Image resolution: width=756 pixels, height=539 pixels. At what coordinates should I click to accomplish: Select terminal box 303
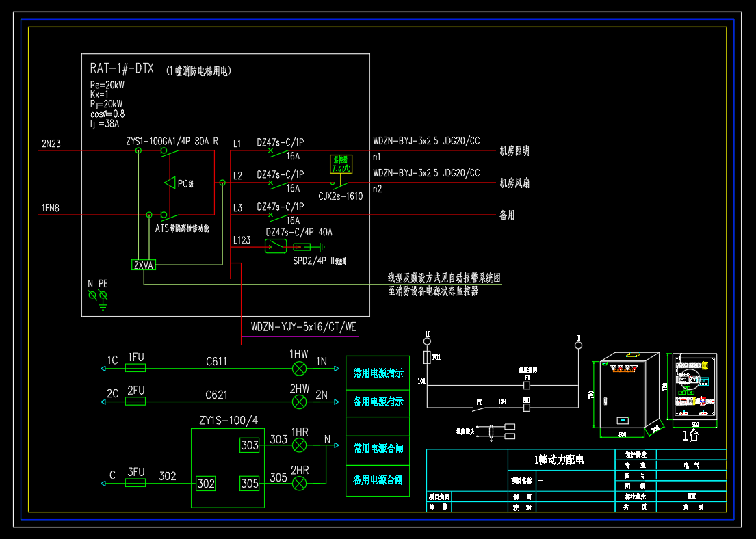250,445
